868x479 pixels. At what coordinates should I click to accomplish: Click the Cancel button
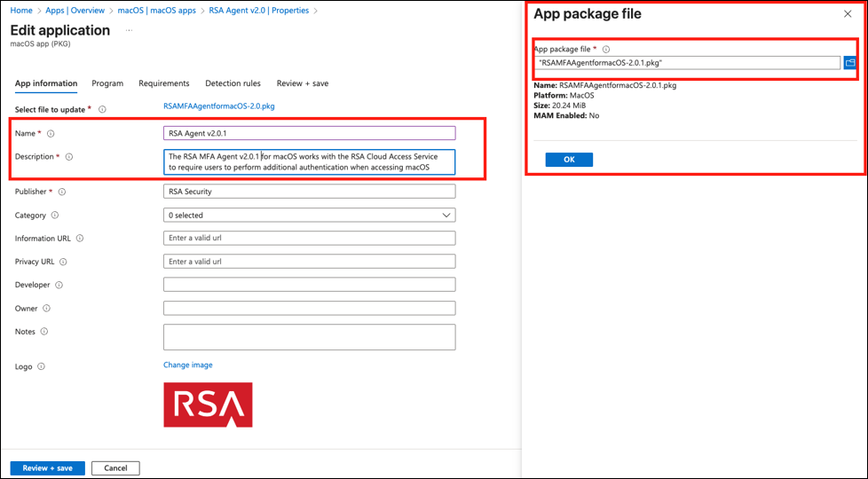point(115,467)
